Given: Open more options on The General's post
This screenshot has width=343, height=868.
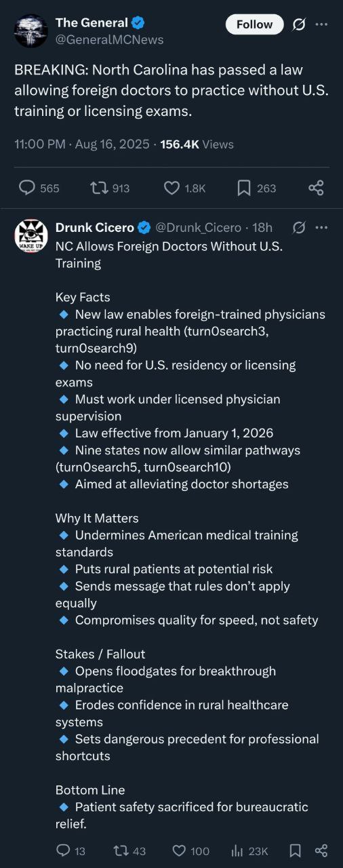Looking at the screenshot, I should [x=321, y=24].
